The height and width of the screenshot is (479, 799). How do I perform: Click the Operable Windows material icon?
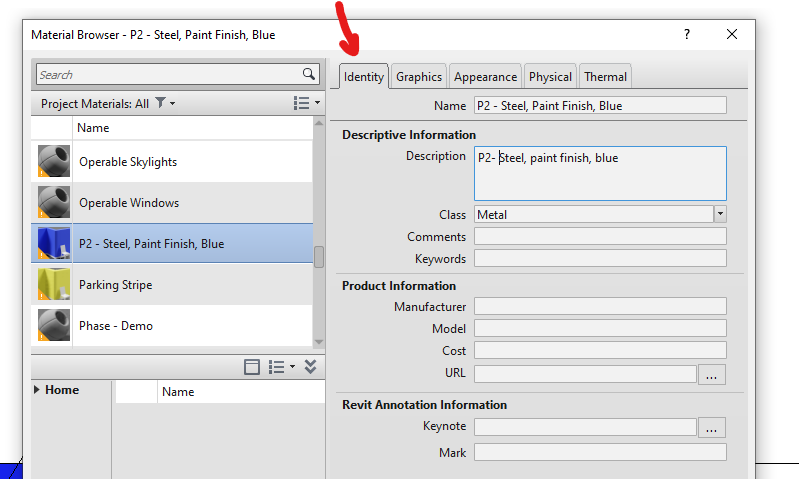click(x=51, y=203)
